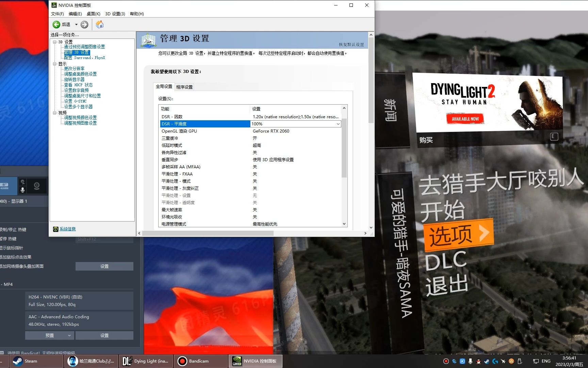
Task: Click the blue K tray icon
Action: click(462, 361)
